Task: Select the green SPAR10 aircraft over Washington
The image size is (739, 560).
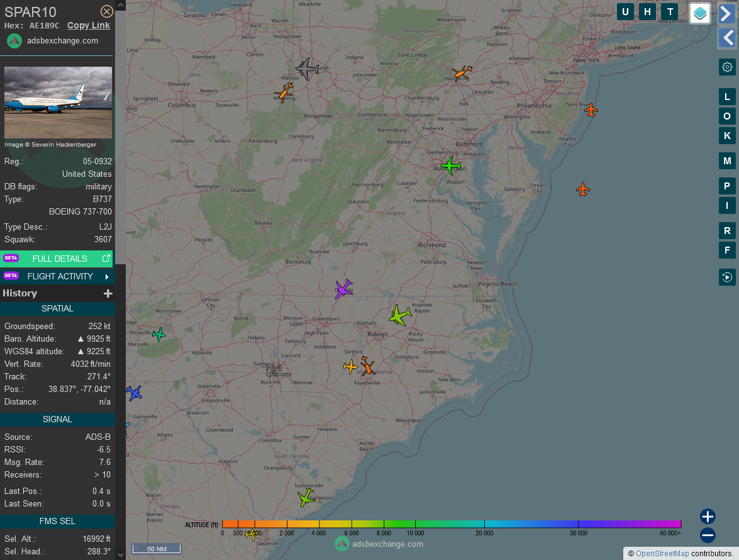Action: pos(450,166)
